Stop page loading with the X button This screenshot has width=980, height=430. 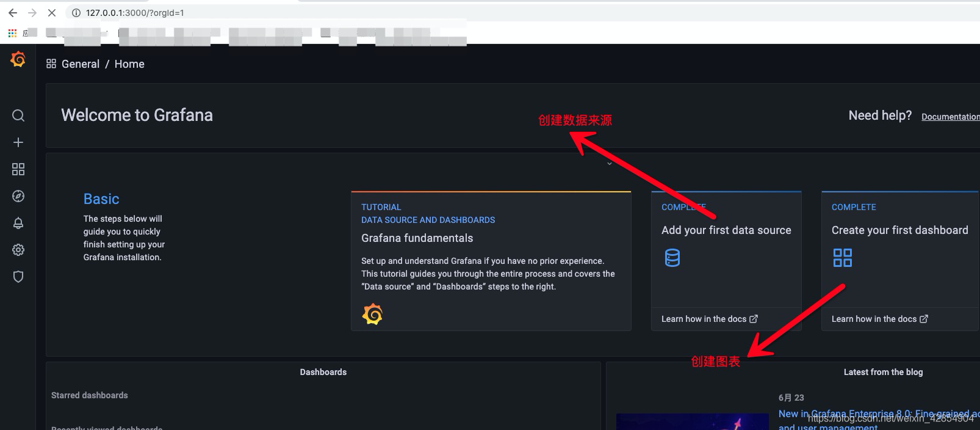pyautogui.click(x=52, y=12)
